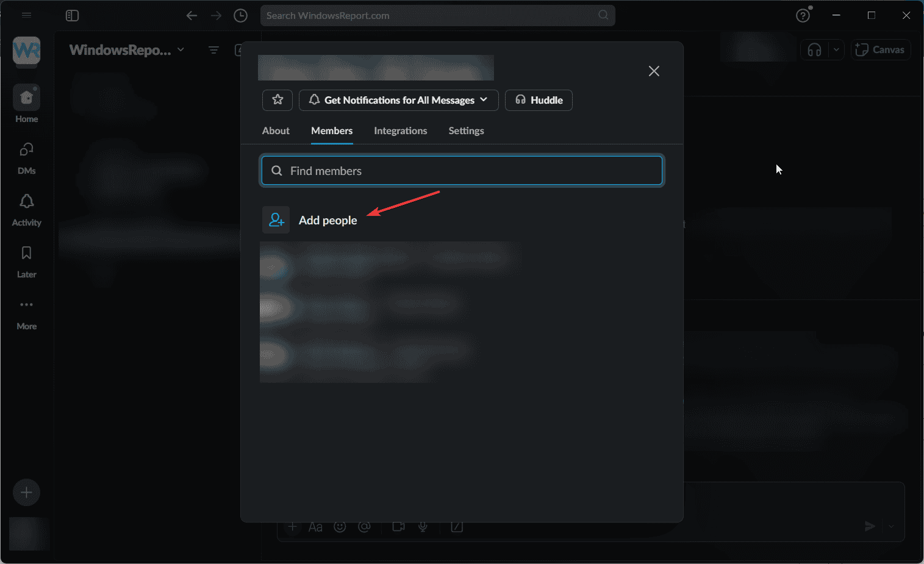View Activity in the sidebar
The width and height of the screenshot is (924, 564).
(x=26, y=209)
